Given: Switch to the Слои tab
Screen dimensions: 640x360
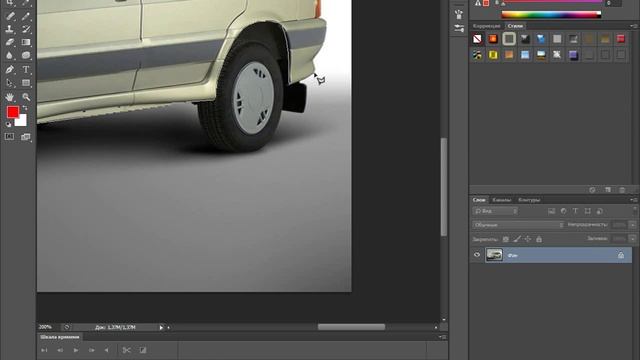Looking at the screenshot, I should (x=479, y=200).
